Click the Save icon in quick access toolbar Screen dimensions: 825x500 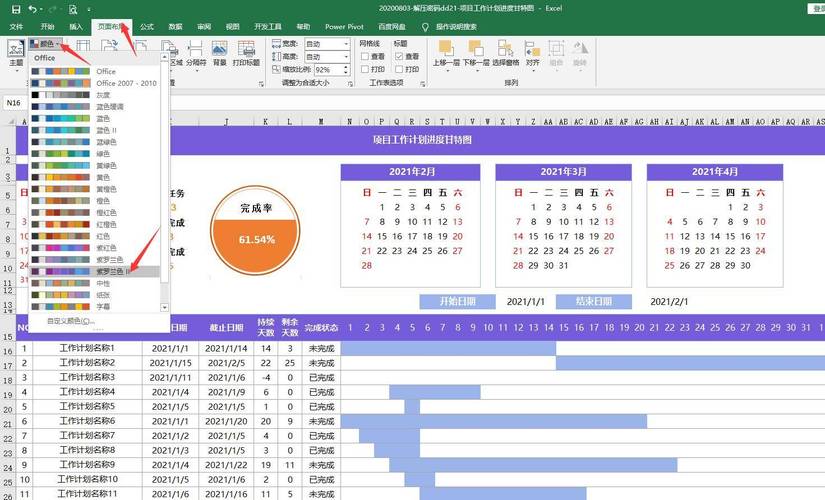coord(16,9)
